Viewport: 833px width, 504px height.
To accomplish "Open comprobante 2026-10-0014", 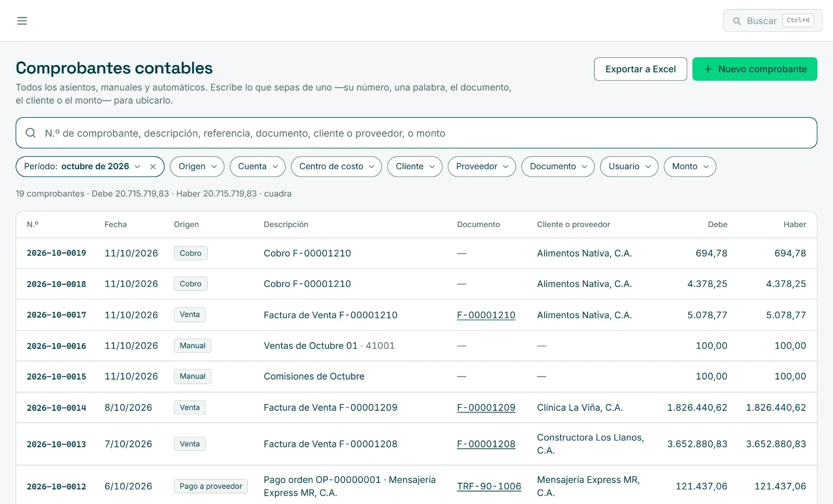I will coord(56,408).
